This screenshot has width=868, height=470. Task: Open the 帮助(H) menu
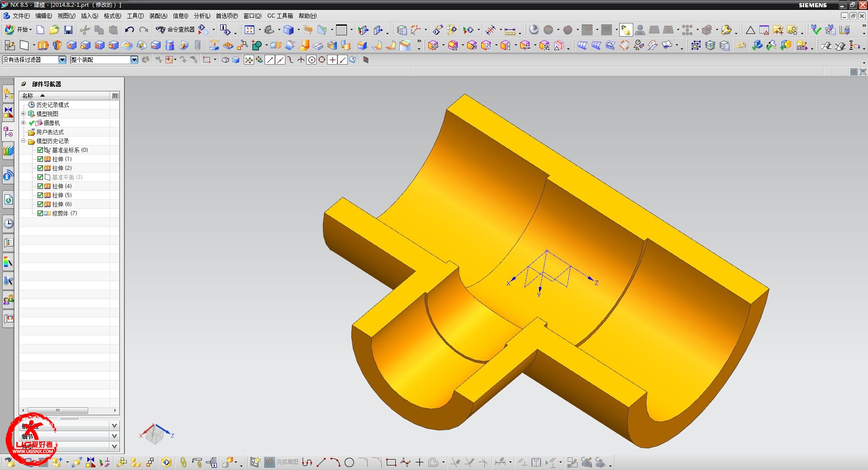(308, 16)
